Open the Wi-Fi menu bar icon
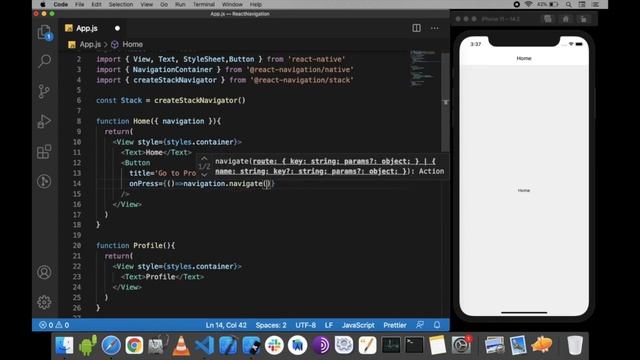Screen dimensions: 640x360 click(x=529, y=4)
